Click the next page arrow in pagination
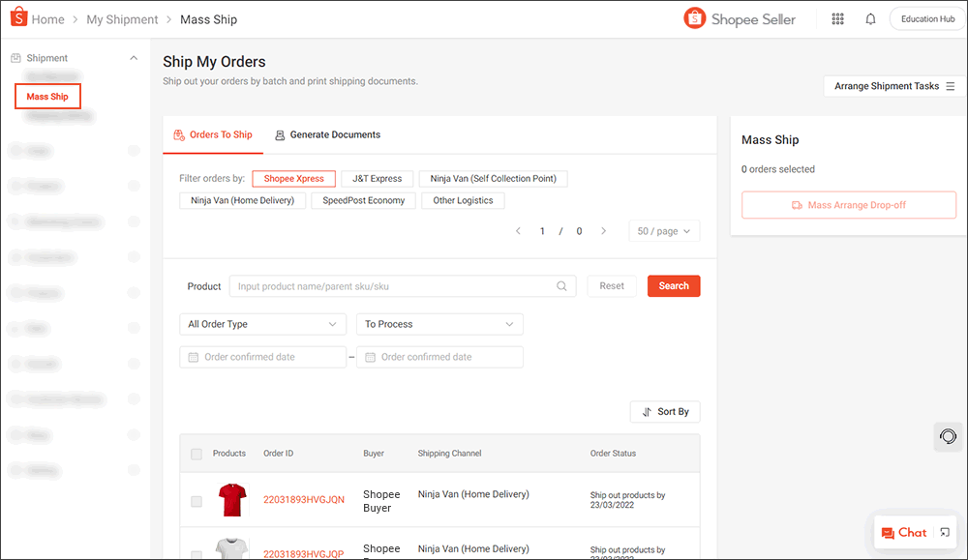This screenshot has height=560, width=968. point(603,231)
